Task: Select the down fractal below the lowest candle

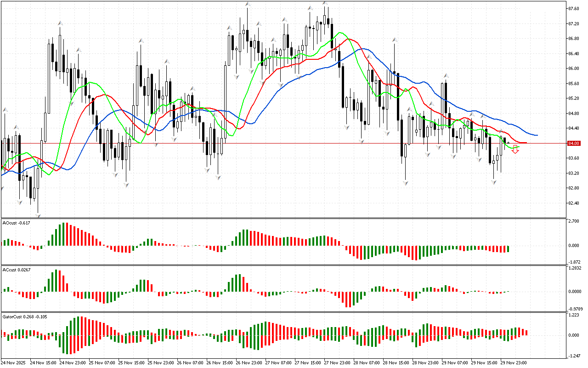Action: (x=38, y=215)
